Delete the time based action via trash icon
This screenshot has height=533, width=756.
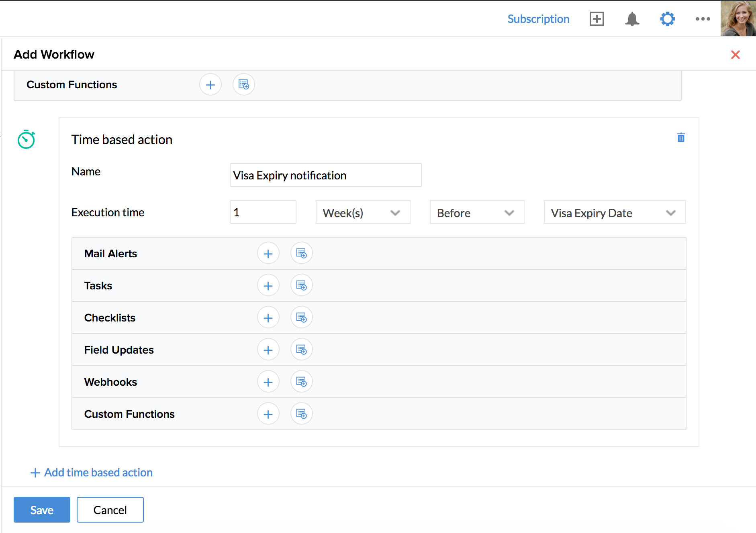click(681, 138)
